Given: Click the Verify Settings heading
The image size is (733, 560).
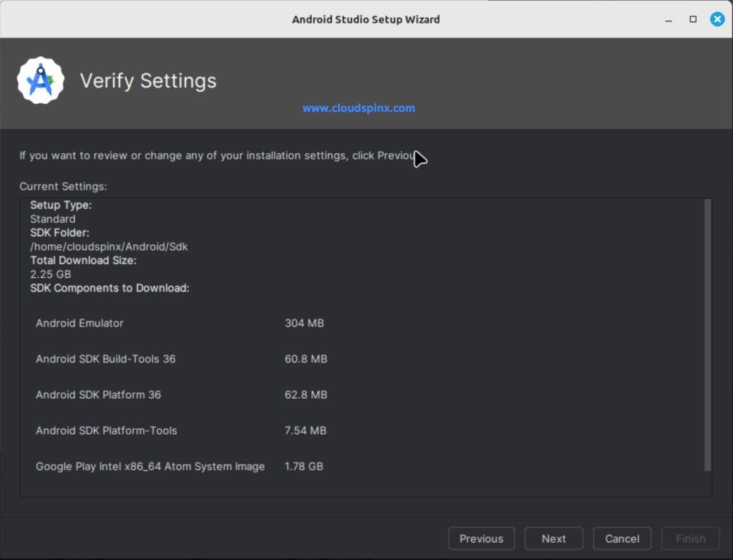Looking at the screenshot, I should (147, 81).
